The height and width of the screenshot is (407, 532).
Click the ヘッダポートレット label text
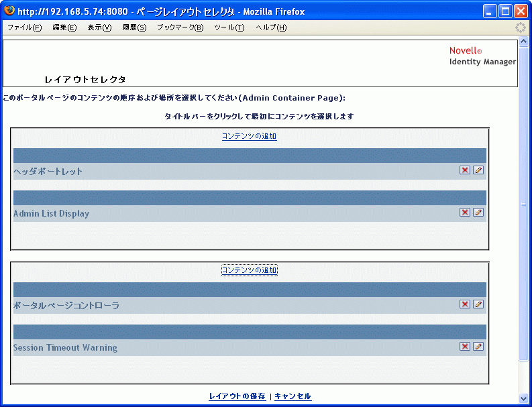[48, 172]
